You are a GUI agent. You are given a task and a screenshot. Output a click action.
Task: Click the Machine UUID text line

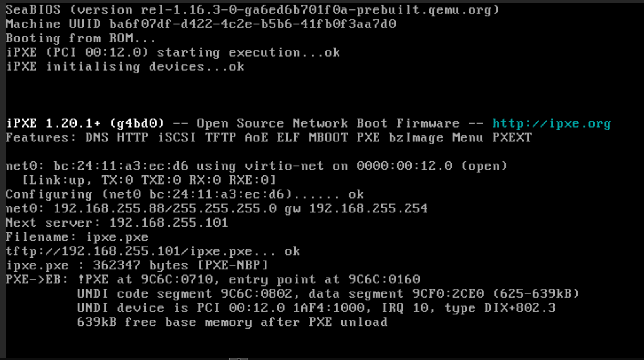tap(201, 24)
